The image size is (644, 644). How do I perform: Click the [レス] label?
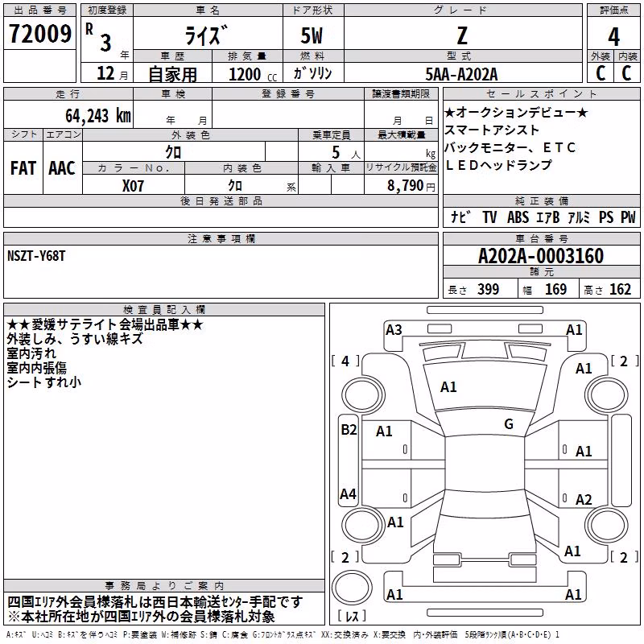352,616
